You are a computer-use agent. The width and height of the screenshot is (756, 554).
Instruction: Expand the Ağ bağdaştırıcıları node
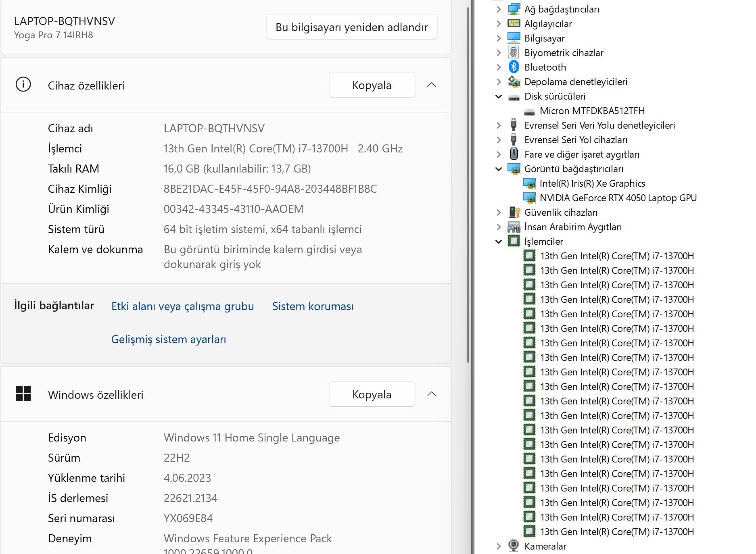[x=499, y=9]
